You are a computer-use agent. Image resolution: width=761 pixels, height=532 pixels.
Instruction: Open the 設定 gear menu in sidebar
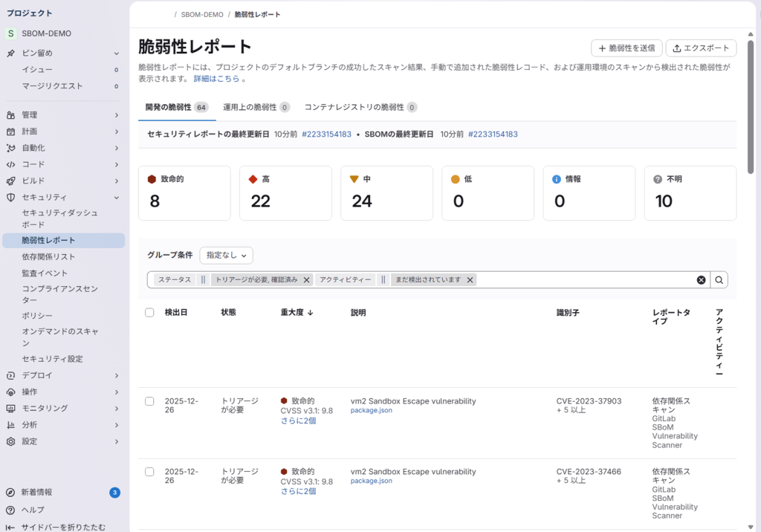tap(10, 441)
